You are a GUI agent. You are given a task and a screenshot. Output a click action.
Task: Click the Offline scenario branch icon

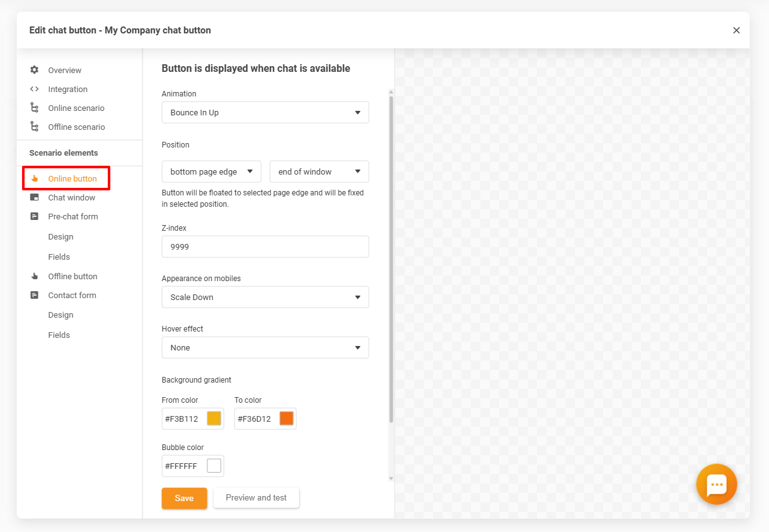(x=35, y=127)
